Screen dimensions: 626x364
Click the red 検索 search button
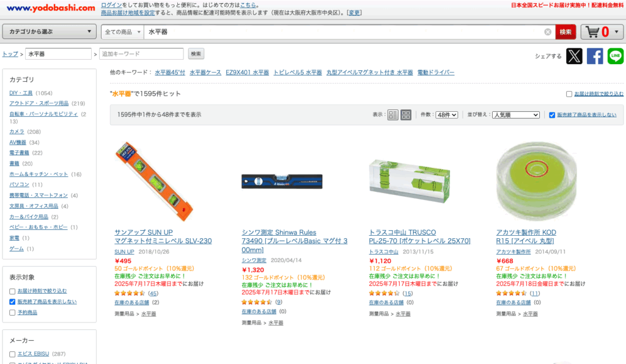click(x=565, y=32)
